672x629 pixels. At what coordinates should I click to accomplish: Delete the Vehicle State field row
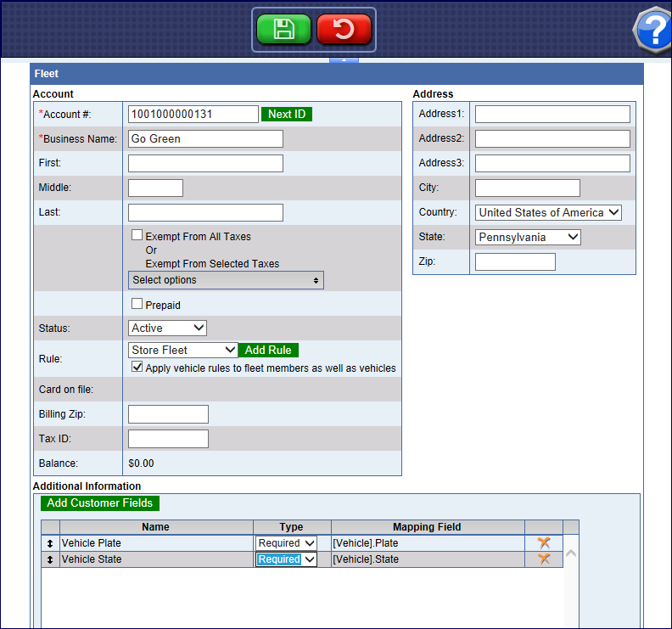click(544, 559)
